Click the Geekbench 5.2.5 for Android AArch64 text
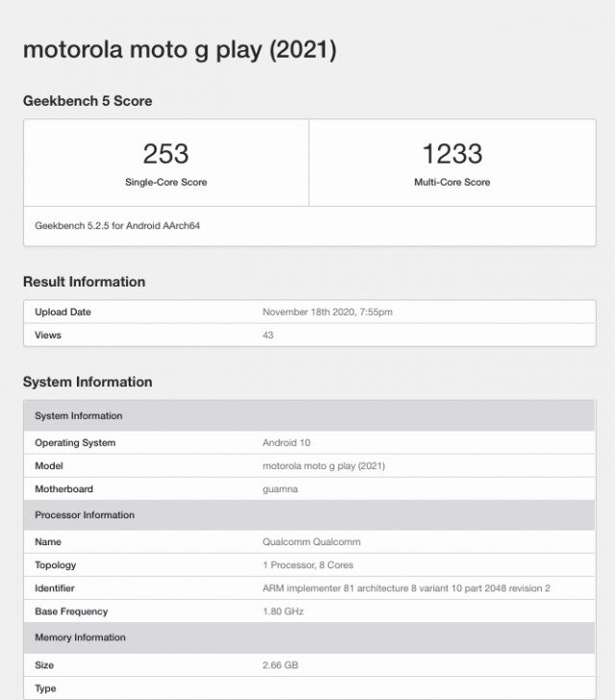The height and width of the screenshot is (700, 615). click(x=117, y=225)
